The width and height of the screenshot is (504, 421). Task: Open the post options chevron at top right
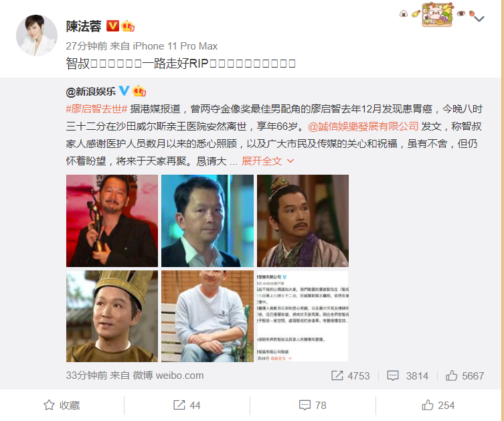click(479, 19)
